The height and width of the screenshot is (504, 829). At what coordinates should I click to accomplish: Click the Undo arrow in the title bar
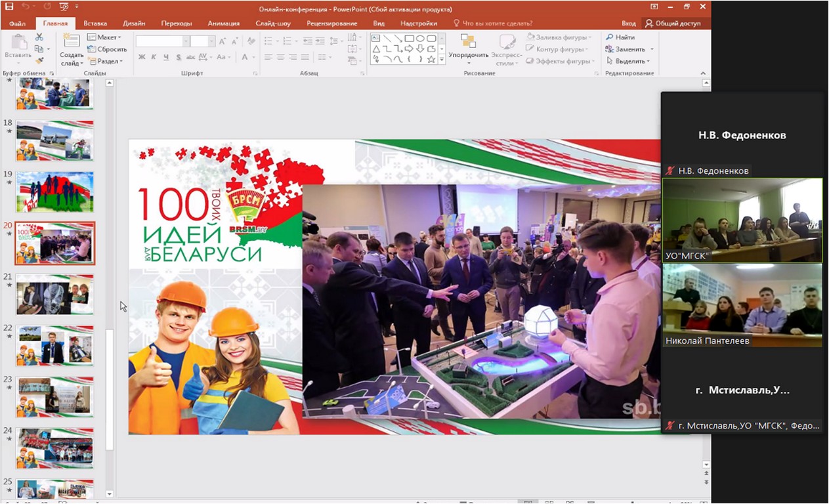[25, 7]
